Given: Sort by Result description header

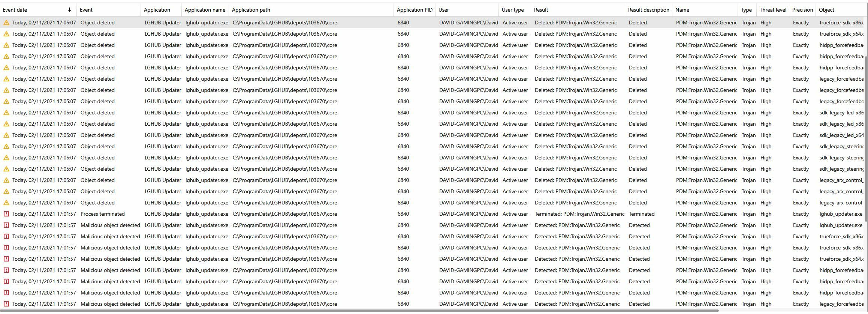Looking at the screenshot, I should [x=649, y=10].
